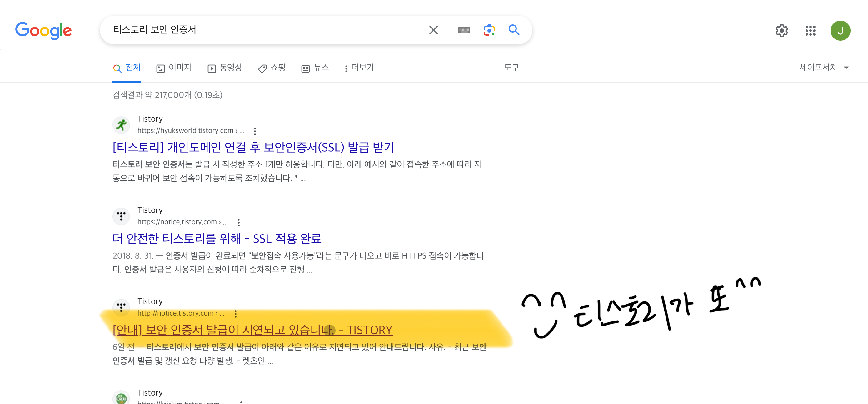Clear the search box with X icon

click(433, 30)
